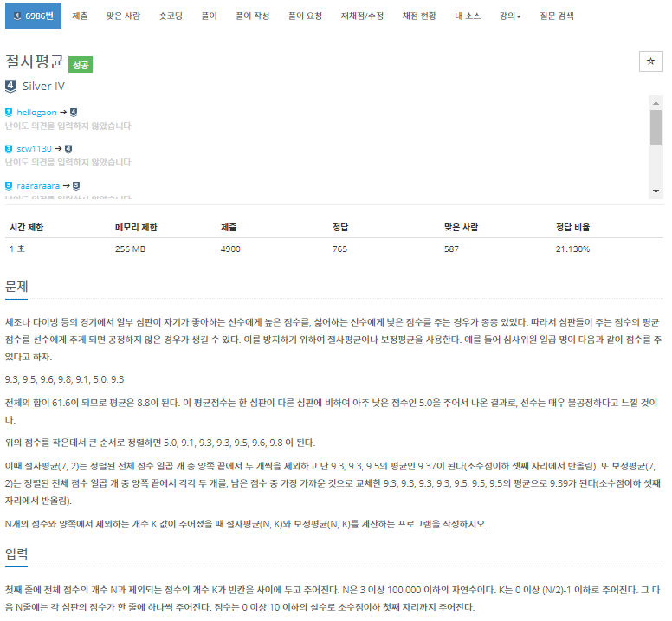
Task: Click the tier icon voted by scw1130
Action: point(68,149)
